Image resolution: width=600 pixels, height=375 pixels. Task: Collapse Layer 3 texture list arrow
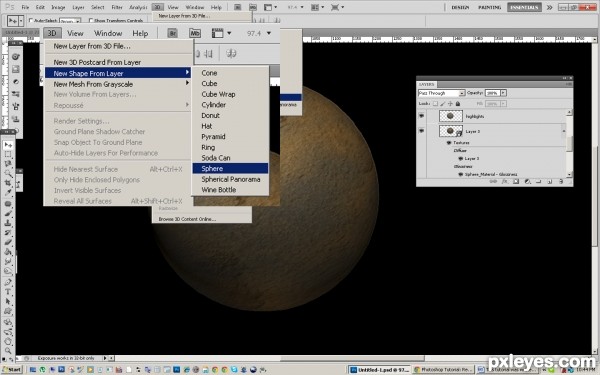[563, 131]
